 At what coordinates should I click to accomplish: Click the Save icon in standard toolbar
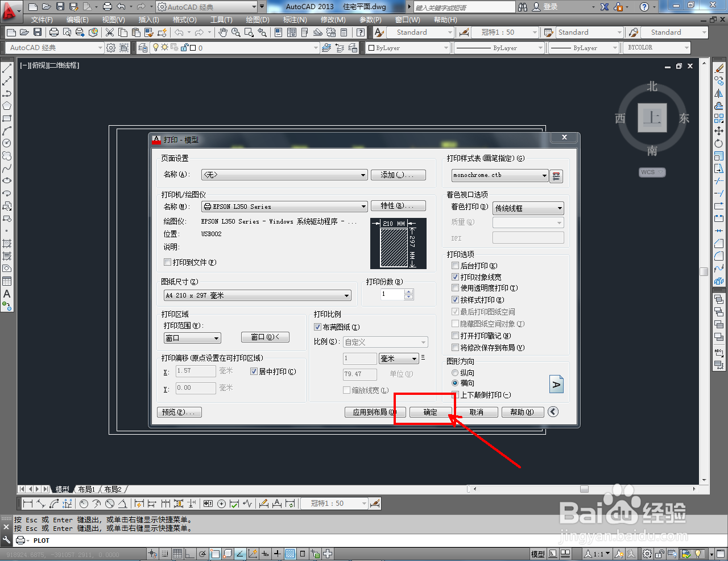[x=38, y=32]
